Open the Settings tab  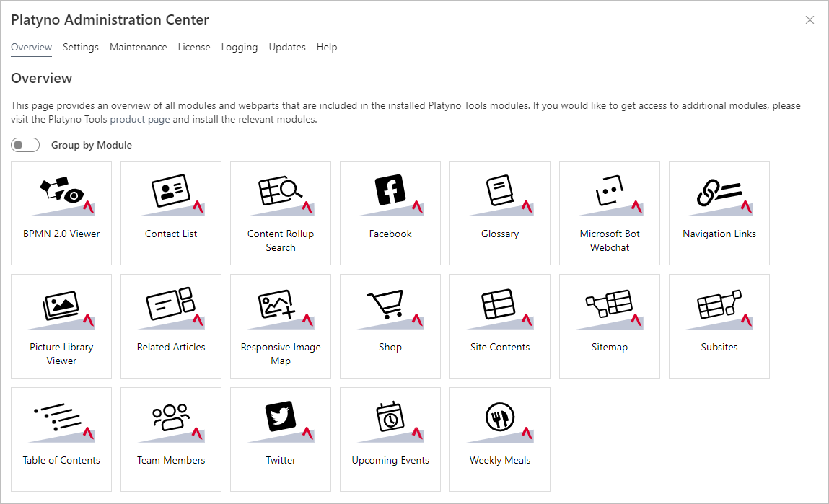click(80, 47)
